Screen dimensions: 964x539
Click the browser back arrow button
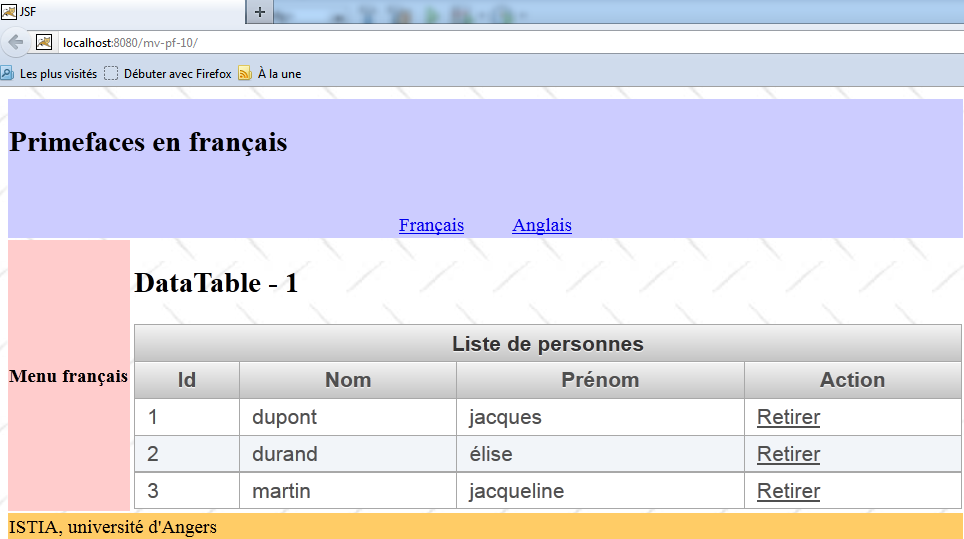[x=15, y=42]
